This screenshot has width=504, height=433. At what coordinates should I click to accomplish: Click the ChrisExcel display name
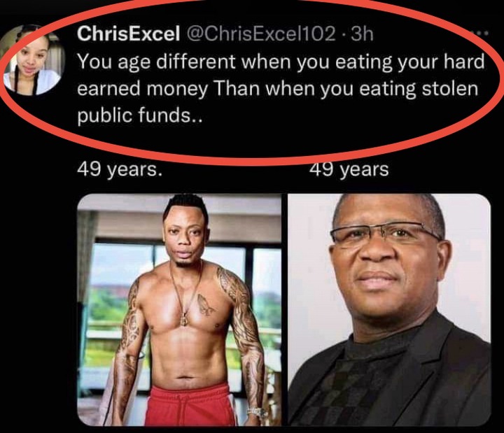128,34
